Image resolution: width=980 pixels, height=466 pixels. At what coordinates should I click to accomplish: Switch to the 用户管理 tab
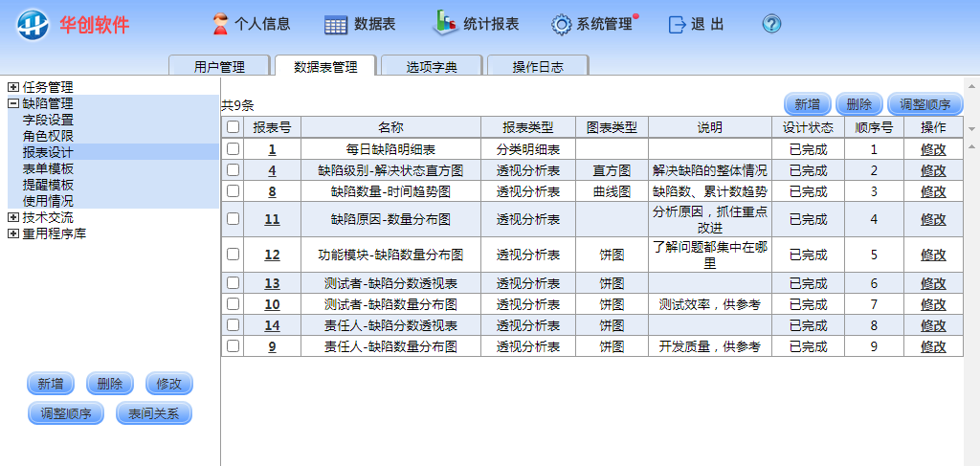(x=219, y=67)
